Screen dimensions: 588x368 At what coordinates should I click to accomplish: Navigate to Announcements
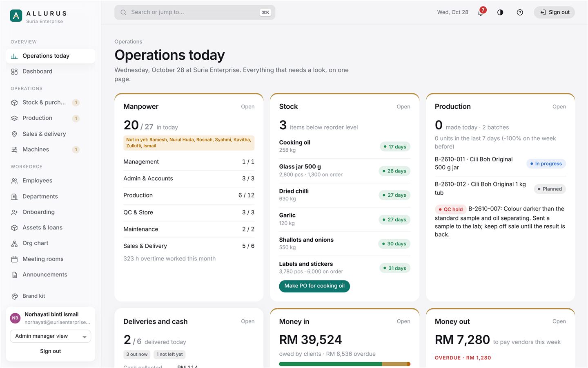tap(51, 275)
